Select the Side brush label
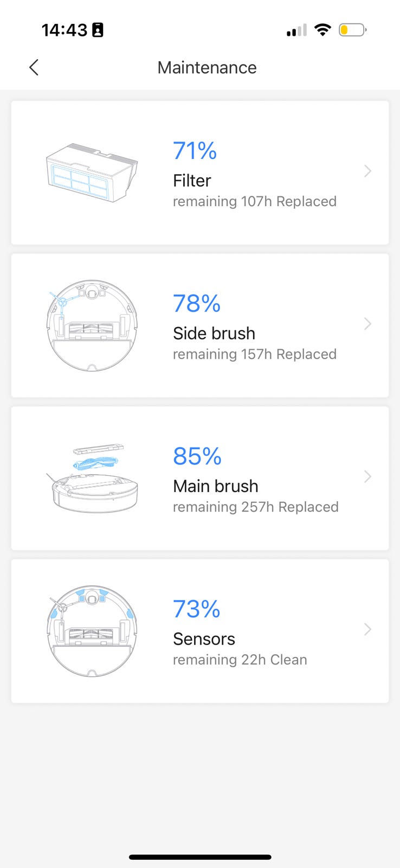The height and width of the screenshot is (868, 400). click(214, 333)
